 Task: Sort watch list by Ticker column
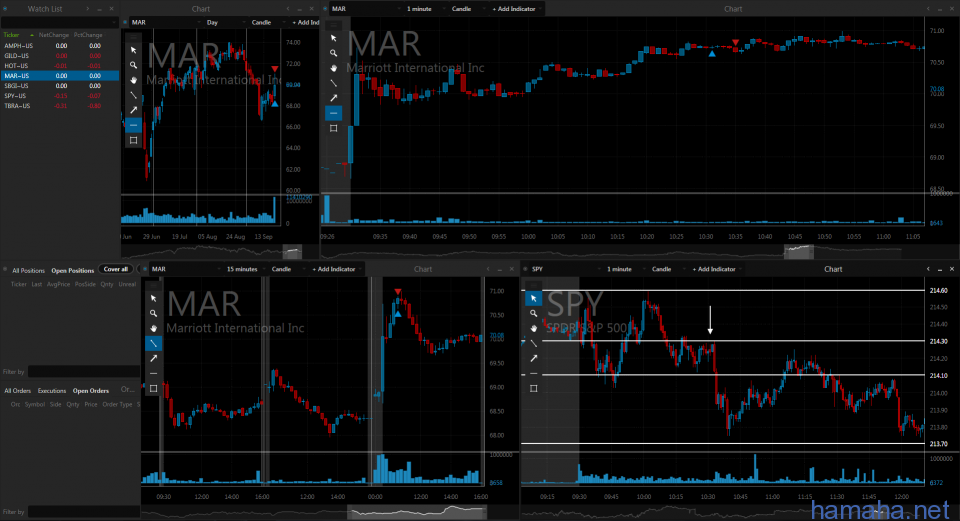click(x=11, y=35)
